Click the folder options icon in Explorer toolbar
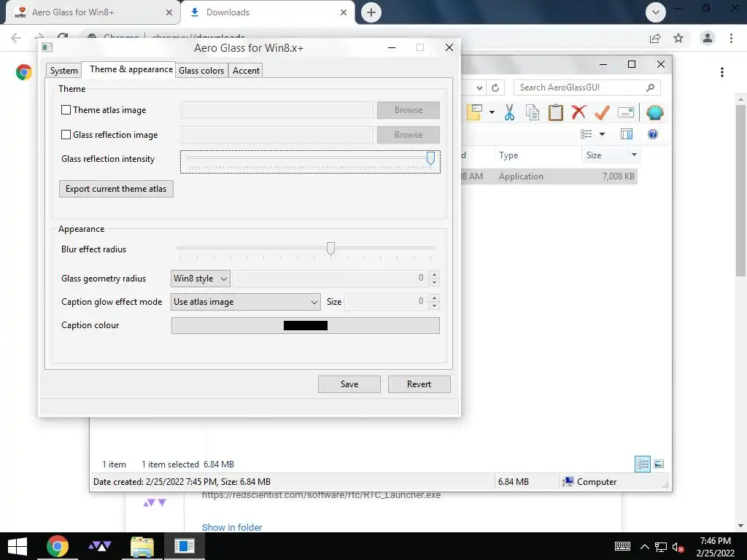 (x=474, y=113)
